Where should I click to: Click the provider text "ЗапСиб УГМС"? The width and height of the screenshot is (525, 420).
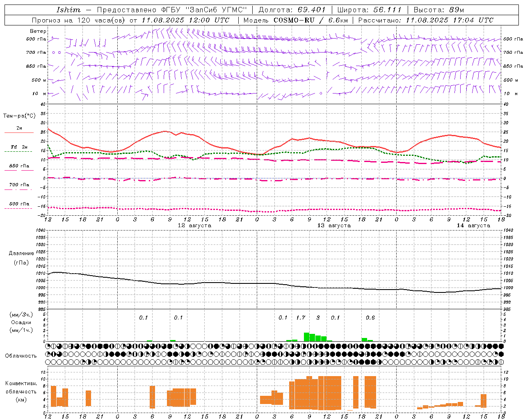[216, 10]
